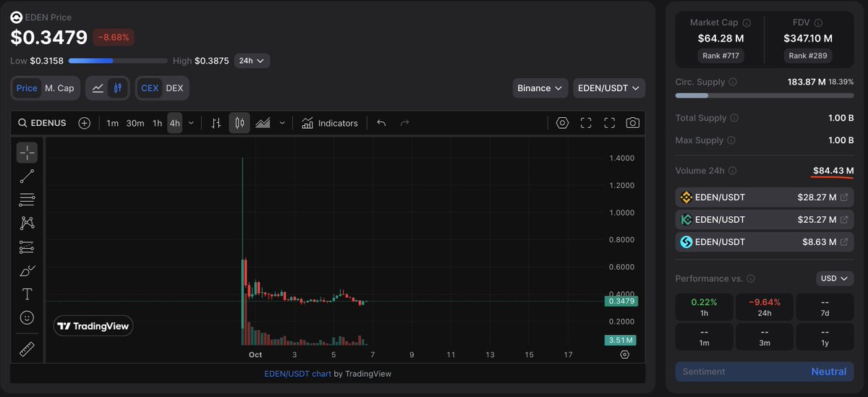Switch chart interval to 1m
This screenshot has height=397, width=868.
[112, 123]
